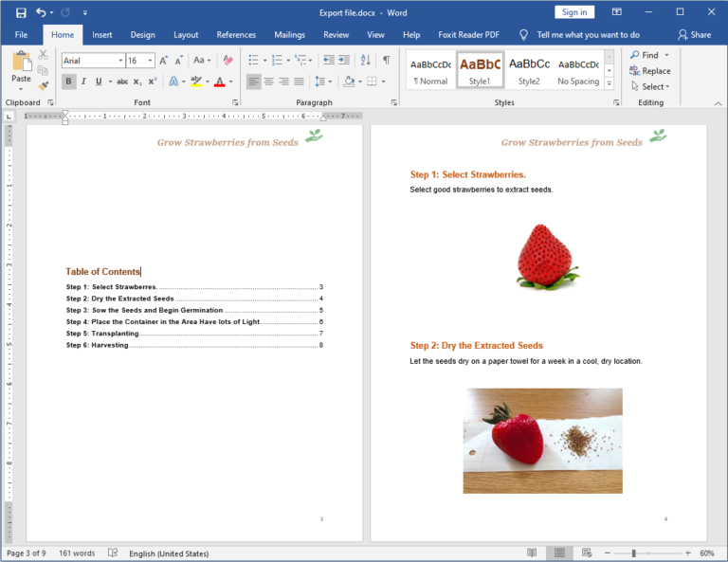Open the Select dropdown in Editing

[x=650, y=87]
